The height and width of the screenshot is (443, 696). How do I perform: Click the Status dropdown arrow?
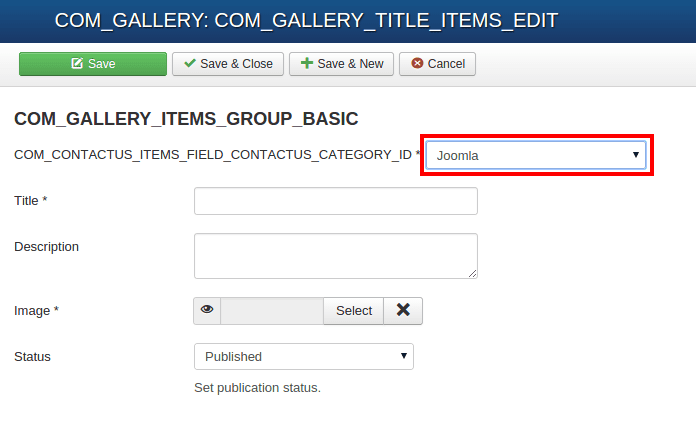click(x=403, y=356)
